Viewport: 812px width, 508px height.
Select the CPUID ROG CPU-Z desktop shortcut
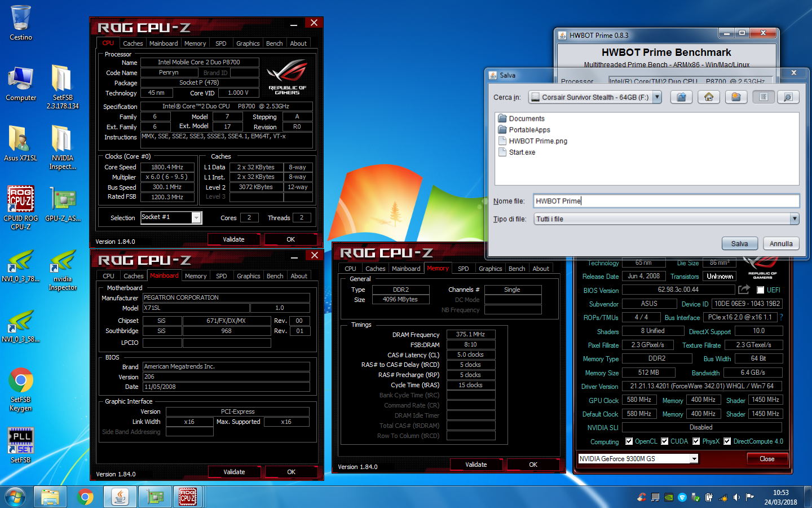[x=21, y=208]
